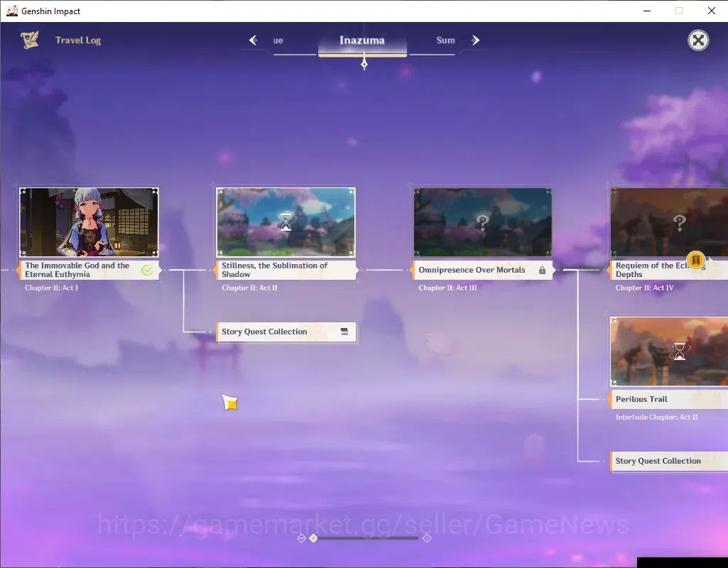
Task: Open The Immovable God and the Eternal Euthymia thumbnail
Action: 89,222
